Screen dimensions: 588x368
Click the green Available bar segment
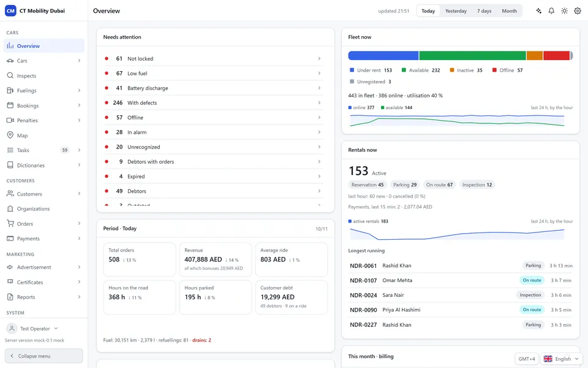(472, 56)
